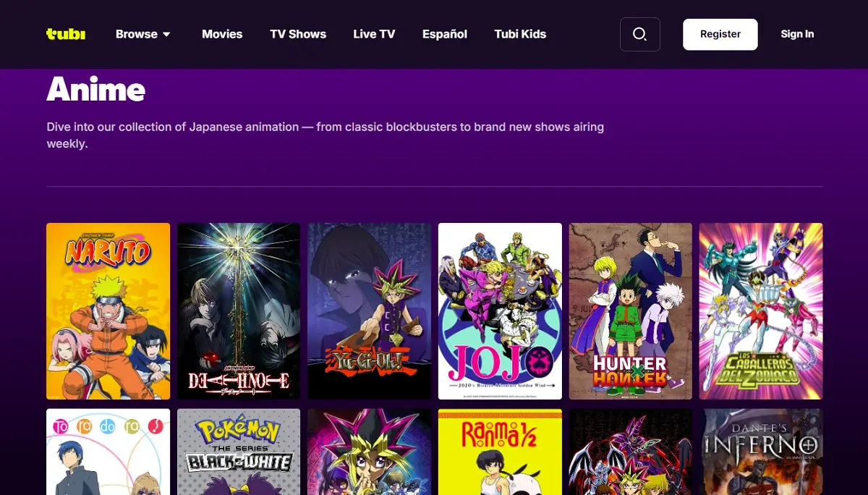The height and width of the screenshot is (495, 868).
Task: Select Live TV in the top bar
Action: (x=374, y=34)
